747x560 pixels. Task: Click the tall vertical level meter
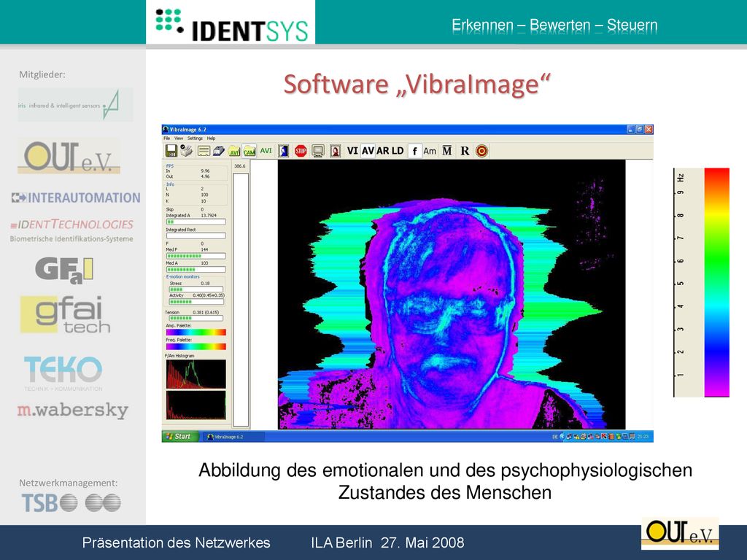pos(241,300)
